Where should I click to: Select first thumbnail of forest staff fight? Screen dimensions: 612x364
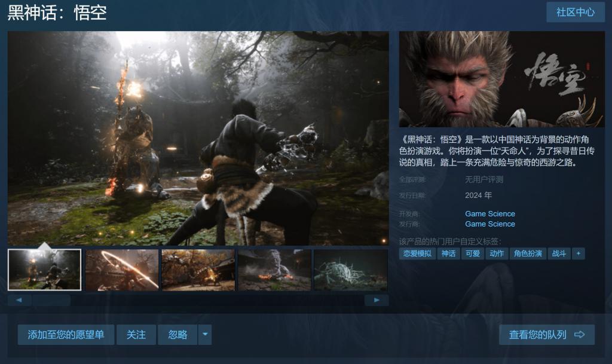pos(44,270)
